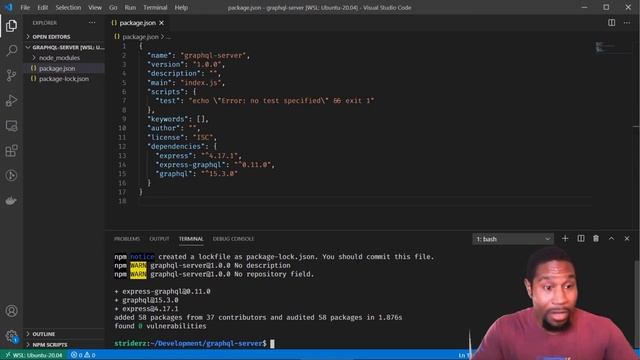The width and height of the screenshot is (640, 360).
Task: Open the Manage gear settings icon
Action: click(11, 336)
